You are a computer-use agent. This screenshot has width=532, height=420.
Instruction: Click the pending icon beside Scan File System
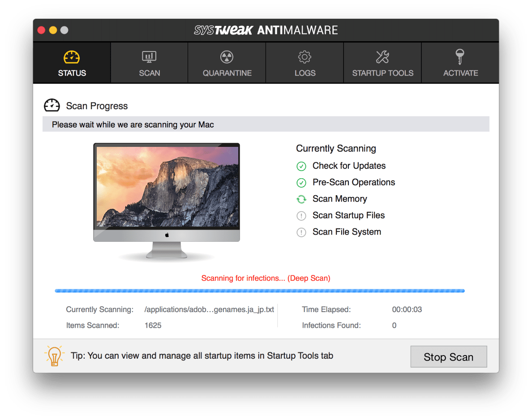(x=301, y=232)
